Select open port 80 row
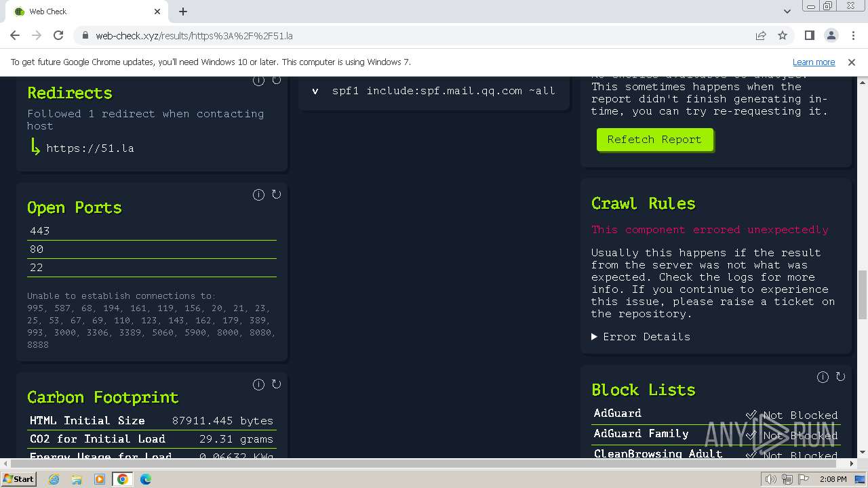Viewport: 868px width, 488px height. point(152,249)
